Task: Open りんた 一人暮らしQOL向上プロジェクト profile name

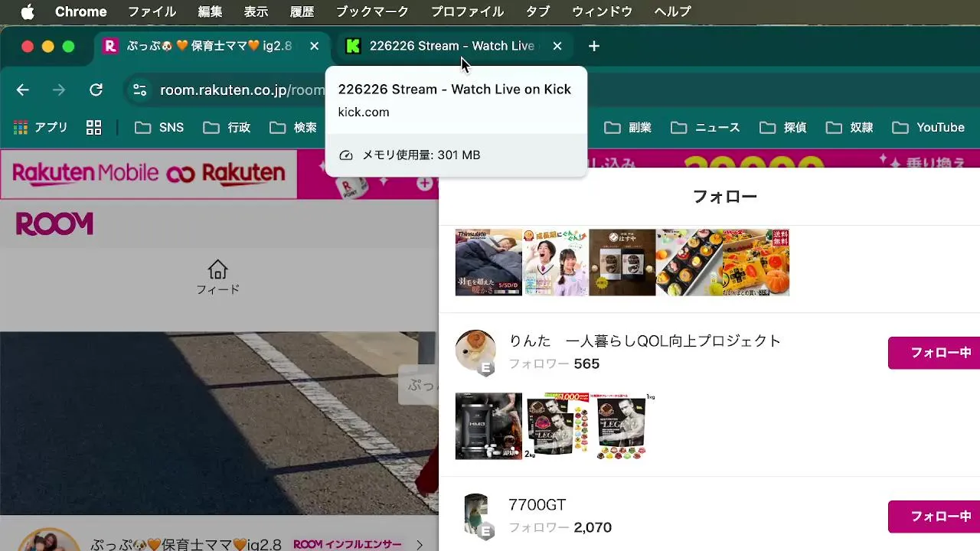Action: [x=645, y=341]
